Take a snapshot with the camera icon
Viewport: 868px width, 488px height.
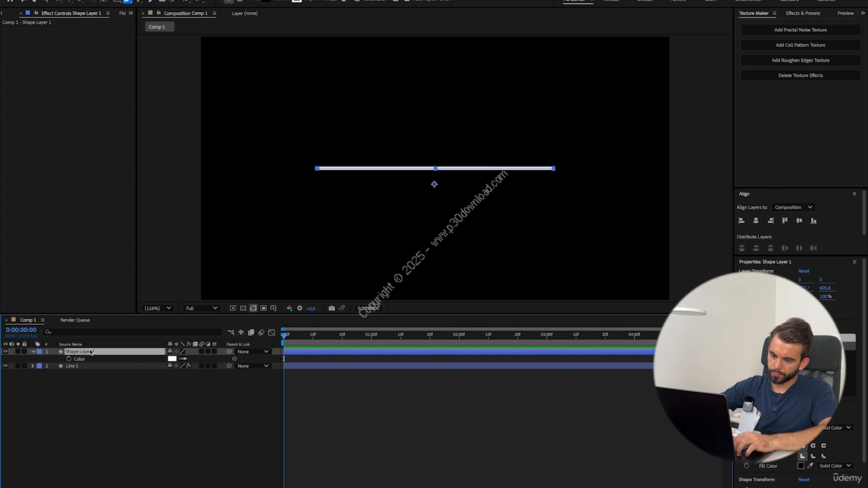coord(332,308)
